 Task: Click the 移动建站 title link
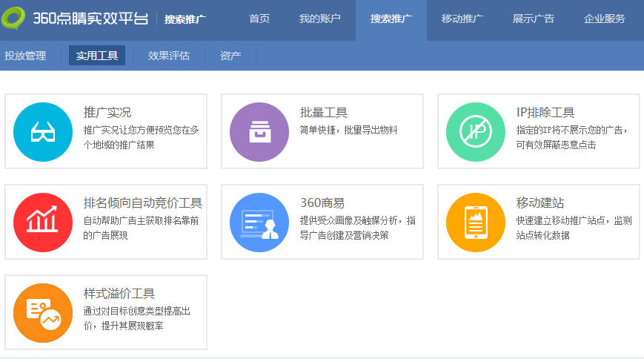540,203
